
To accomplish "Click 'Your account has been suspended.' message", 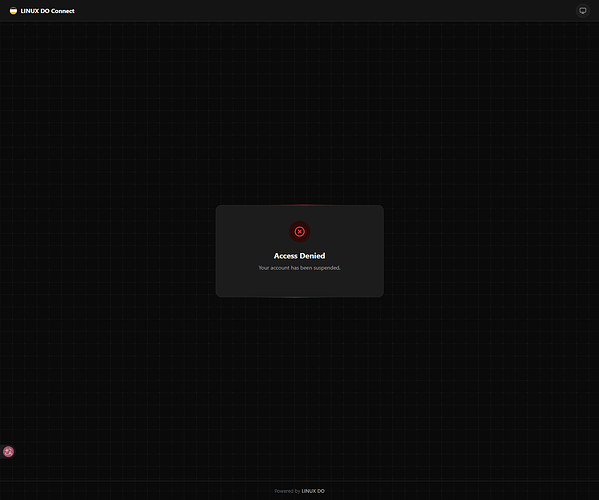I will (x=300, y=268).
